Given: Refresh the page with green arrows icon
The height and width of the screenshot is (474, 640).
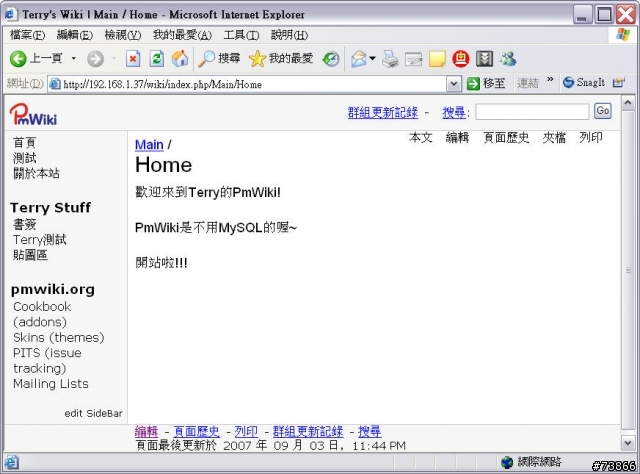Looking at the screenshot, I should [157, 59].
